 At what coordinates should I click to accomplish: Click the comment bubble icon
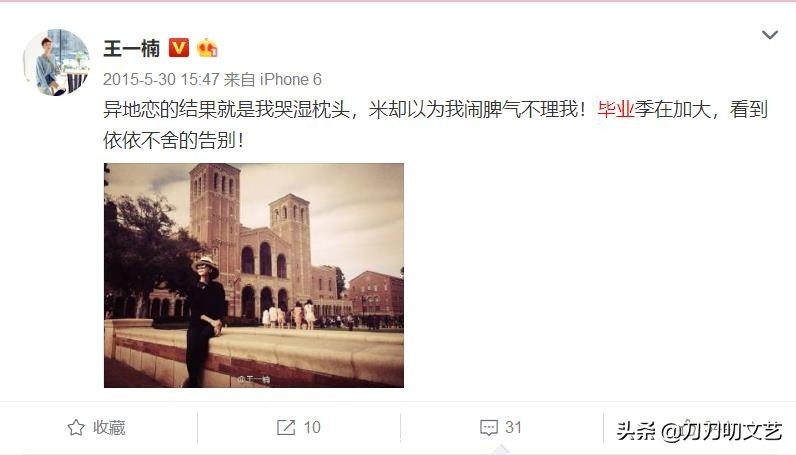489,428
